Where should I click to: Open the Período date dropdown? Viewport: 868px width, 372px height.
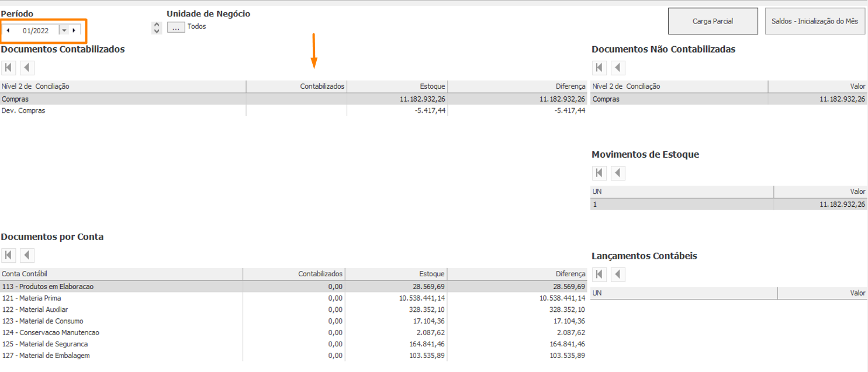click(x=64, y=30)
